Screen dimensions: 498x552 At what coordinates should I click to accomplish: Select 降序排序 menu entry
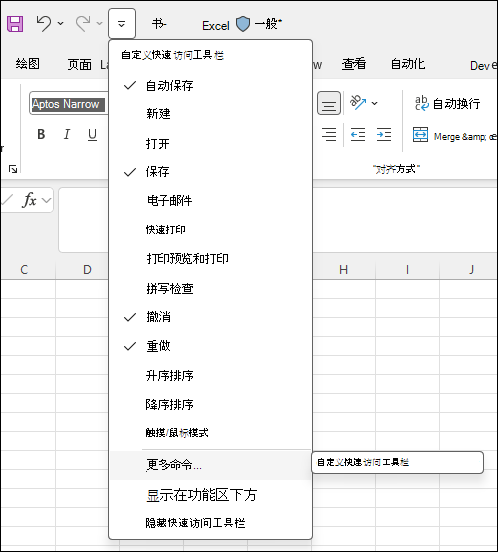[x=210, y=404]
